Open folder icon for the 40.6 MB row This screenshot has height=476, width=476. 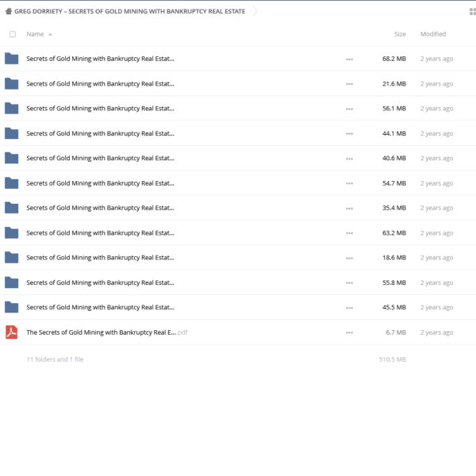click(12, 158)
